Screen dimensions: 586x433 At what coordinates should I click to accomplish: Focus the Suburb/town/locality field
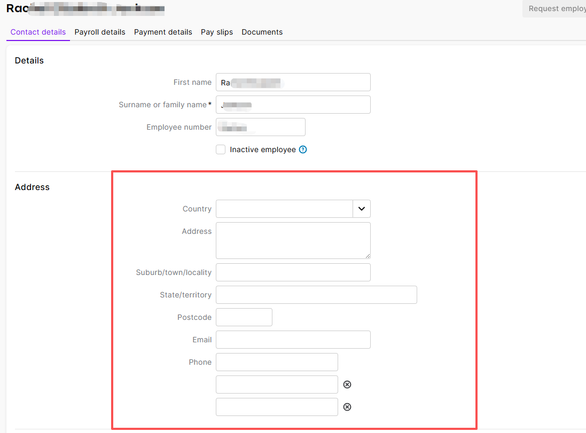point(293,272)
